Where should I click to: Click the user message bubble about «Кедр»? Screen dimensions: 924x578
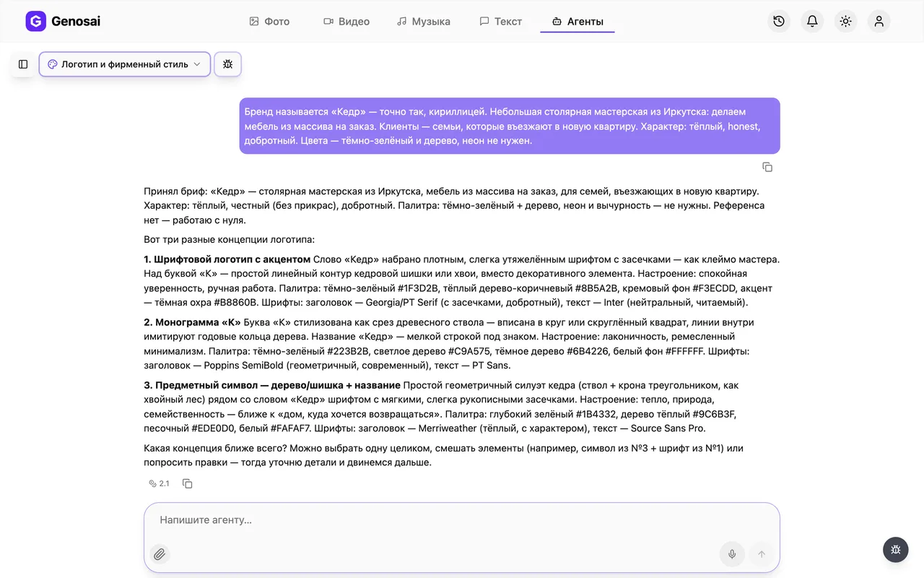tap(510, 126)
